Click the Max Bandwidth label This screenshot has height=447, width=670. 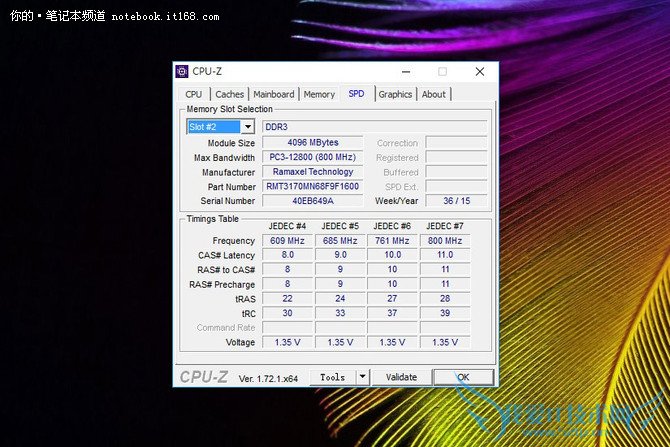tap(224, 158)
